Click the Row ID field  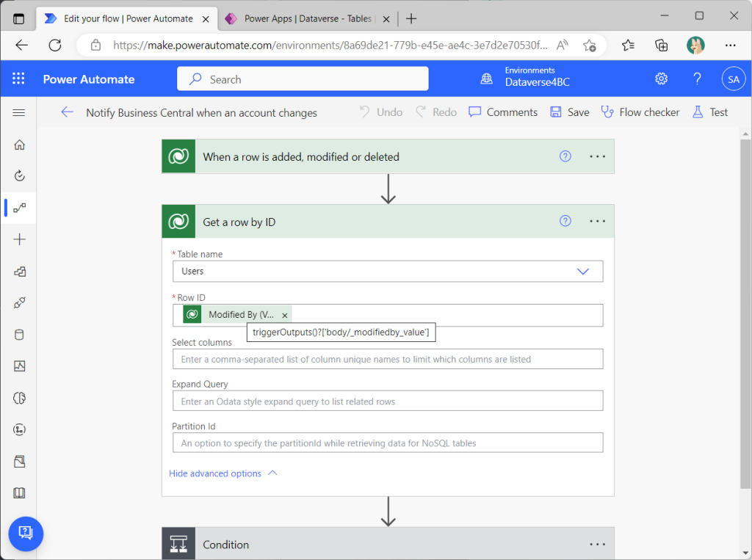coord(388,315)
